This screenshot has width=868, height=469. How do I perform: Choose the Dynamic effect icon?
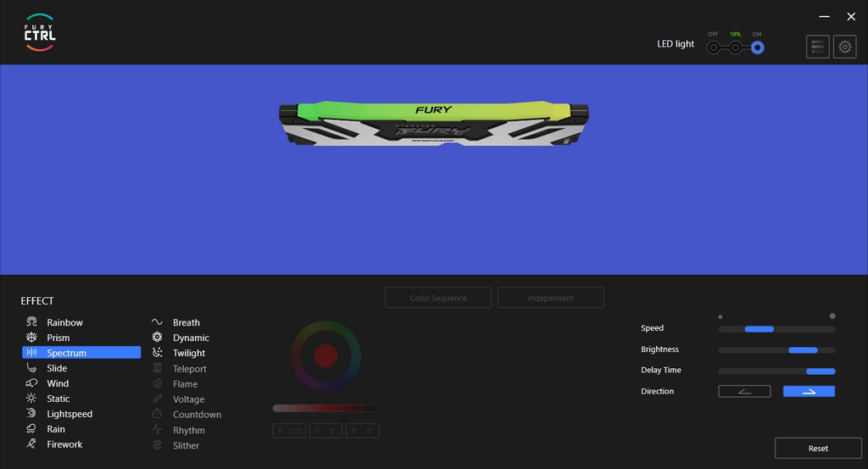pyautogui.click(x=157, y=338)
